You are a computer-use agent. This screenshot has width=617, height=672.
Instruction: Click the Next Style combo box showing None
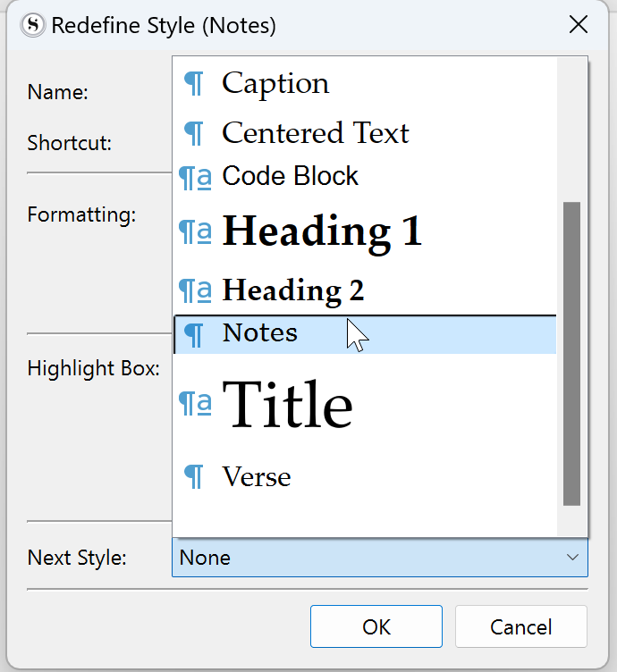pos(367,558)
